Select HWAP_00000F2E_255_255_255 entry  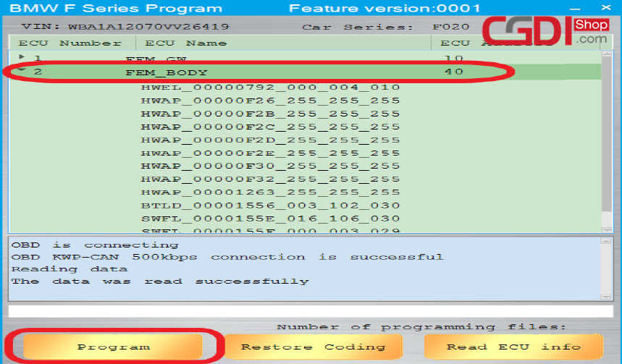(270, 153)
